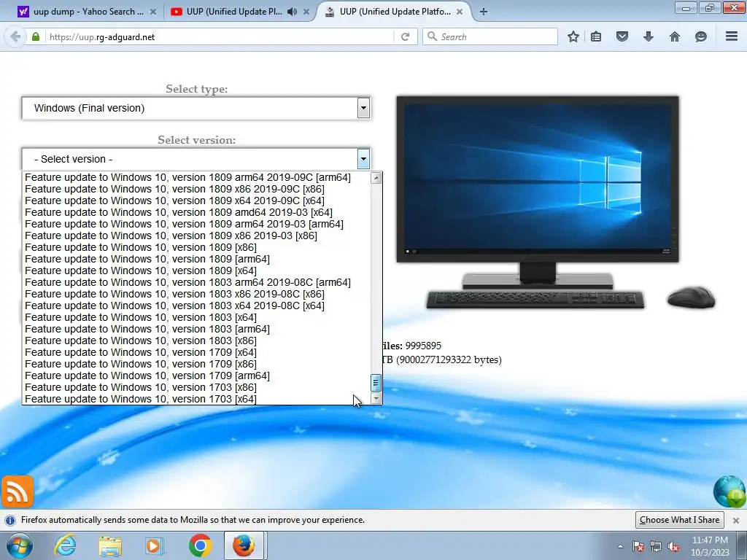Image resolution: width=747 pixels, height=560 pixels.
Task: Click the muted volume tray icon
Action: click(x=673, y=546)
